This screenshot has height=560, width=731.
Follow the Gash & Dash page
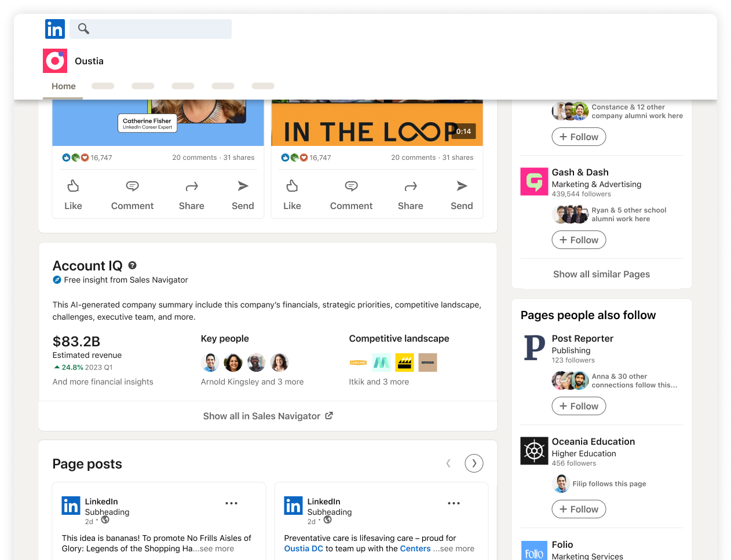pos(579,240)
